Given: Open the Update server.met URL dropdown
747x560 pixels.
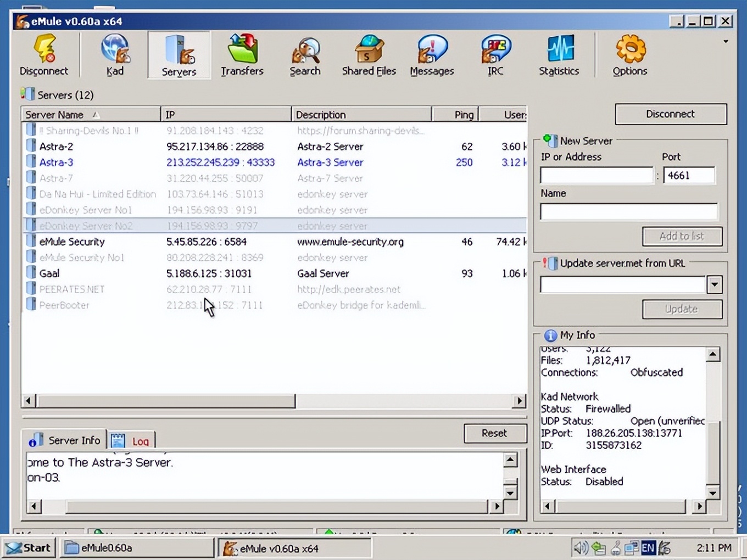Looking at the screenshot, I should coord(714,284).
